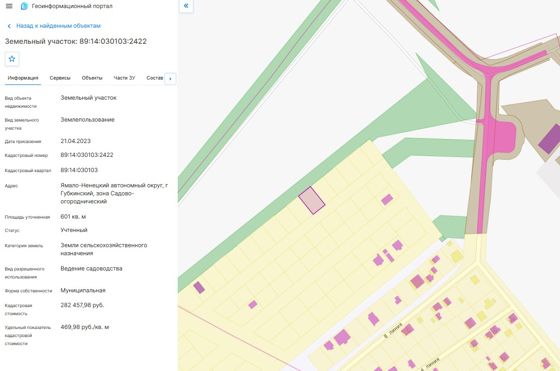Show more tabs with the arrow button
The height and width of the screenshot is (371, 560).
[170, 79]
